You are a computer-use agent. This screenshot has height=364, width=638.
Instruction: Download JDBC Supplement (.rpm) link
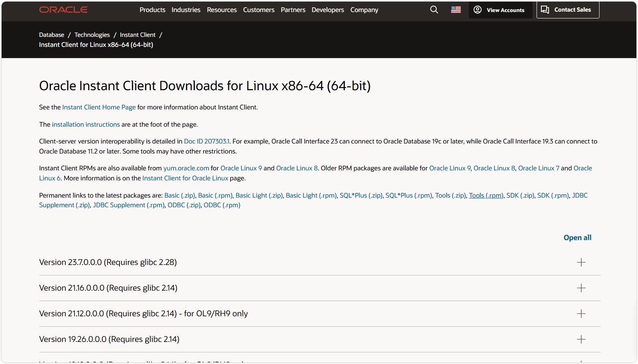tap(129, 205)
